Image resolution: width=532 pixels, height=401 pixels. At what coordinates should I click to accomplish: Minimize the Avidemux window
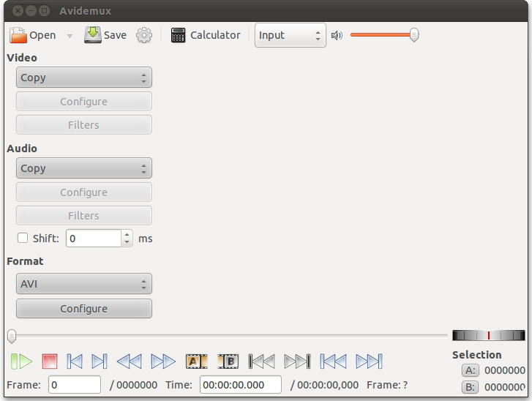31,11
